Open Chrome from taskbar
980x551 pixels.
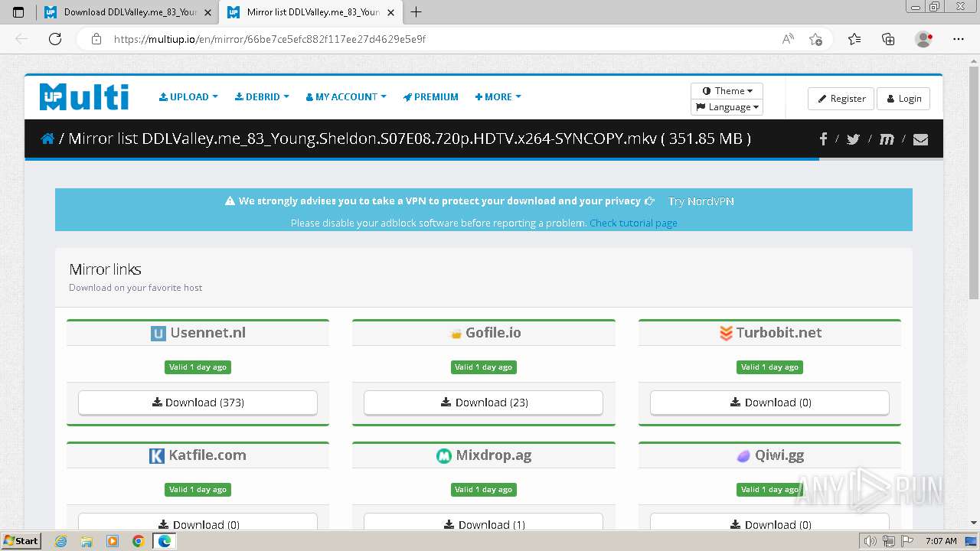click(x=138, y=541)
